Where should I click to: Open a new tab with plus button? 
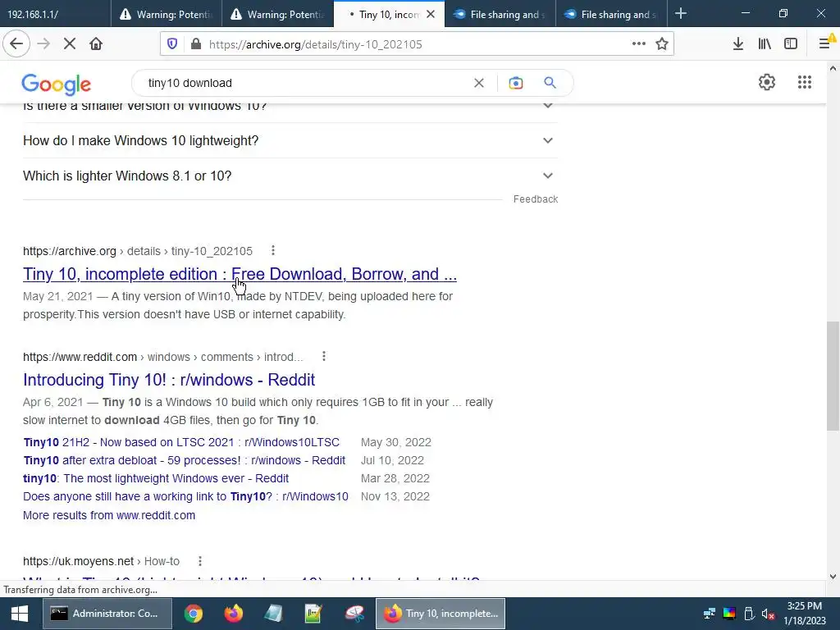681,13
